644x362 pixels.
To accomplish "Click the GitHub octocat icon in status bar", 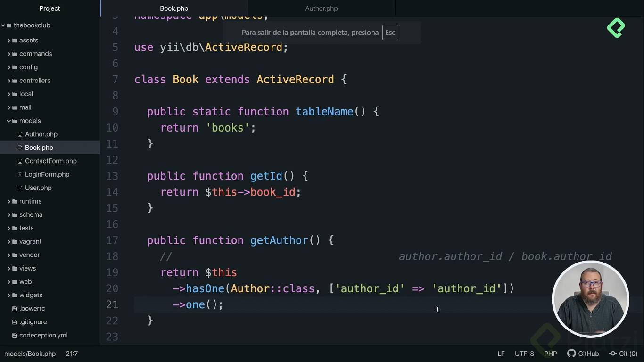I will pos(571,354).
